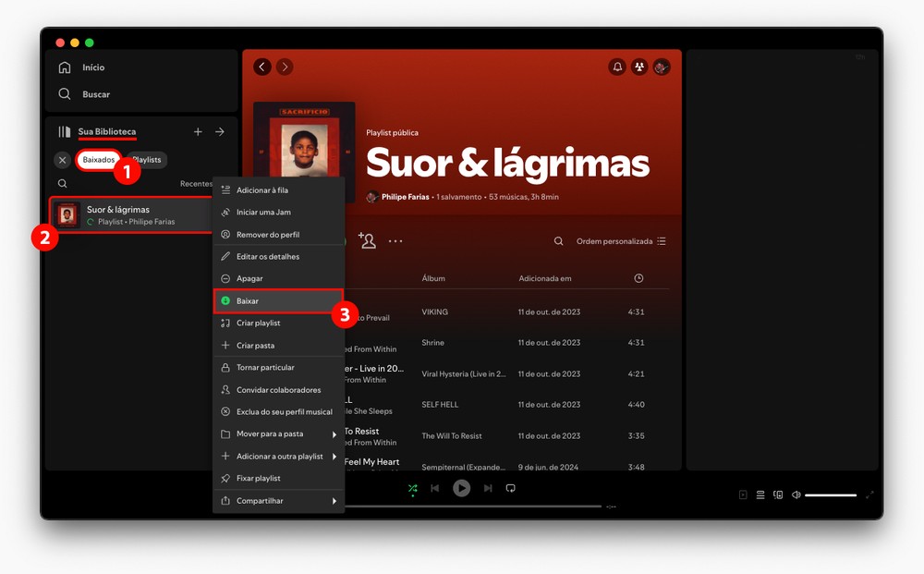Select Iniciar uma Jam menu item

point(278,213)
